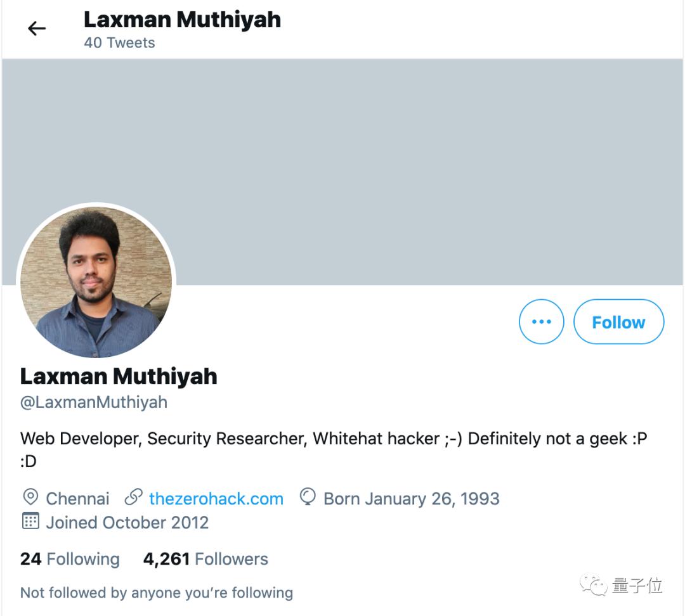Click the Born January 26, 1993 text

[411, 498]
